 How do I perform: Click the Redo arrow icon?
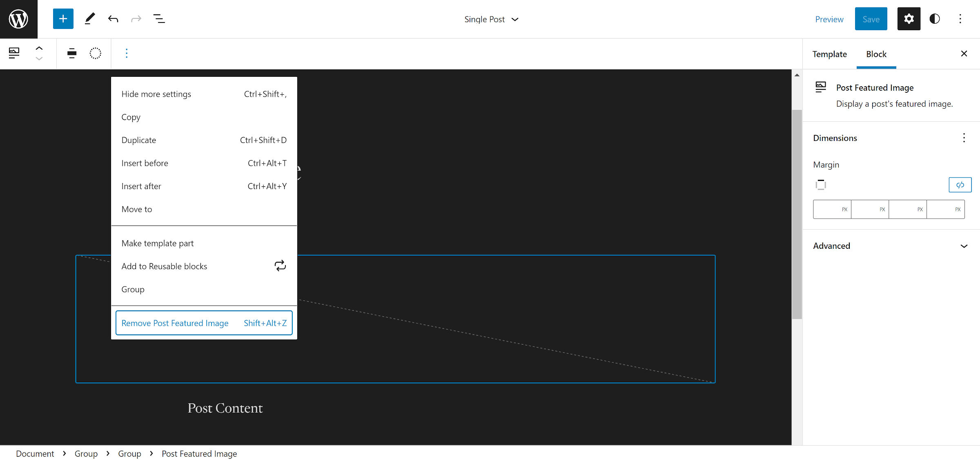click(x=136, y=19)
